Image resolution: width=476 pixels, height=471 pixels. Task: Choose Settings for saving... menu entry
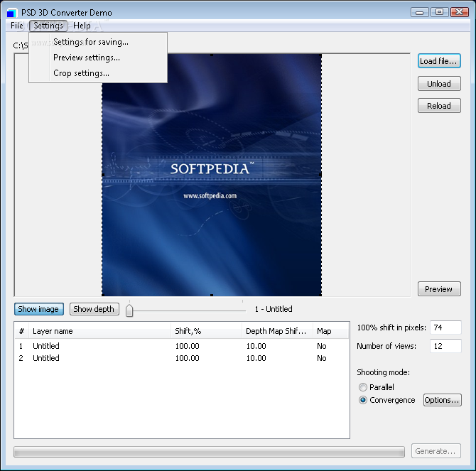click(x=98, y=42)
